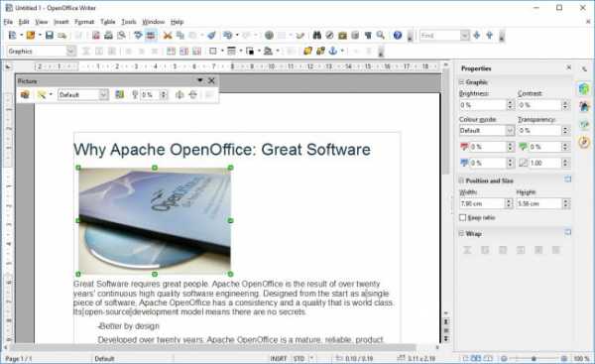
Task: Click the Cut scissors icon
Action: coord(168,36)
